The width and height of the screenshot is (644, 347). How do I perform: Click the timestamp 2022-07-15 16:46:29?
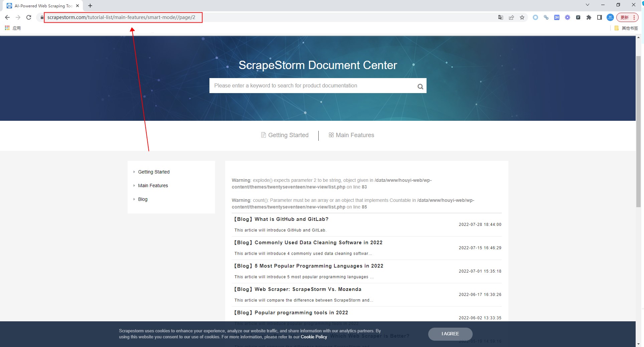480,248
